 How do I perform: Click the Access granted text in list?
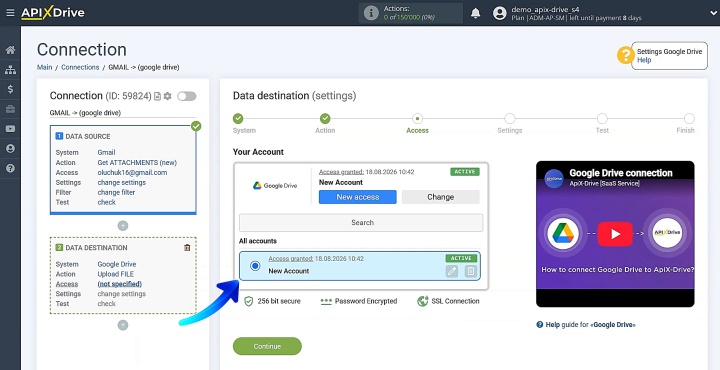click(291, 258)
